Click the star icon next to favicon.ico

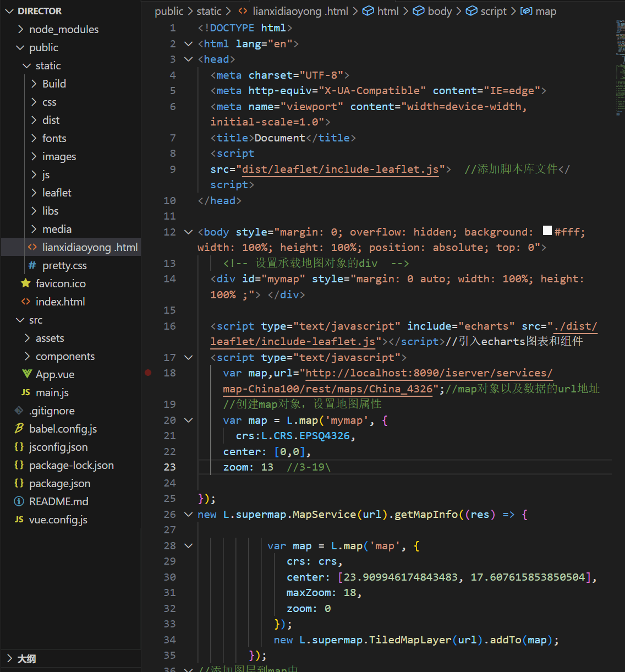[26, 283]
